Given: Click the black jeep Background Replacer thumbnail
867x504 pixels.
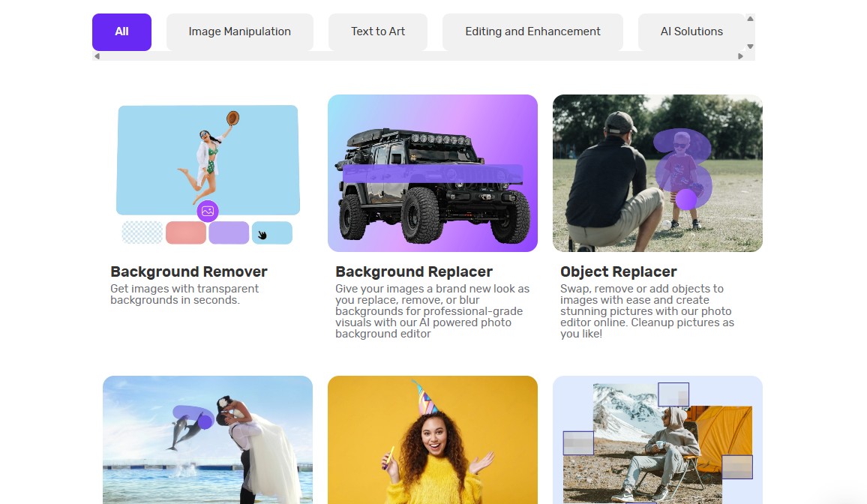Looking at the screenshot, I should (x=433, y=173).
